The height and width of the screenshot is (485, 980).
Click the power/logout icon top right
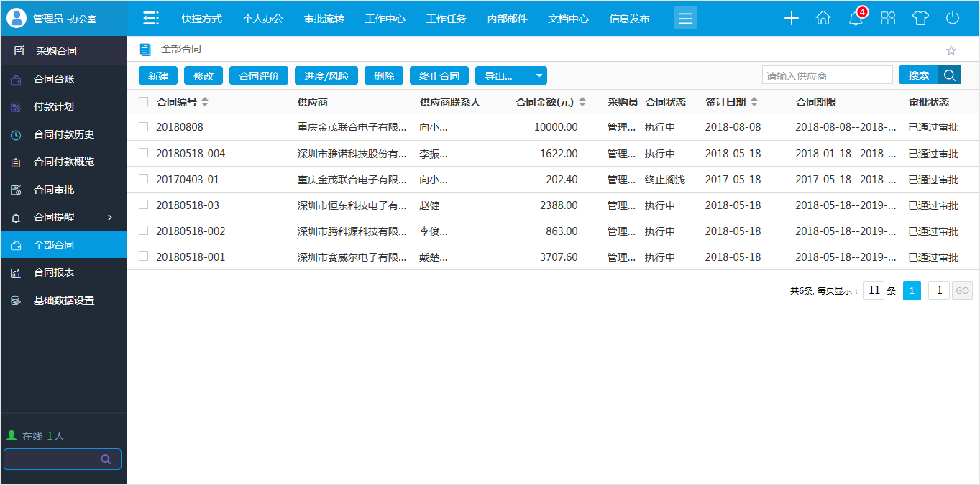[x=953, y=18]
